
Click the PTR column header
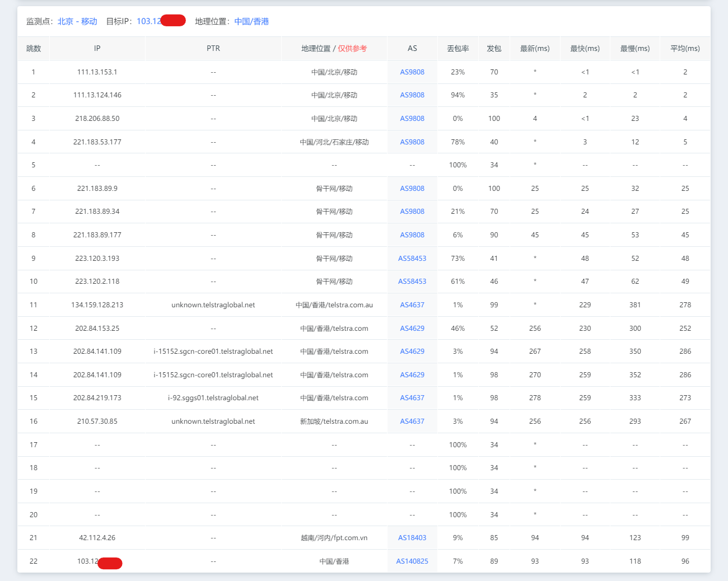point(213,49)
